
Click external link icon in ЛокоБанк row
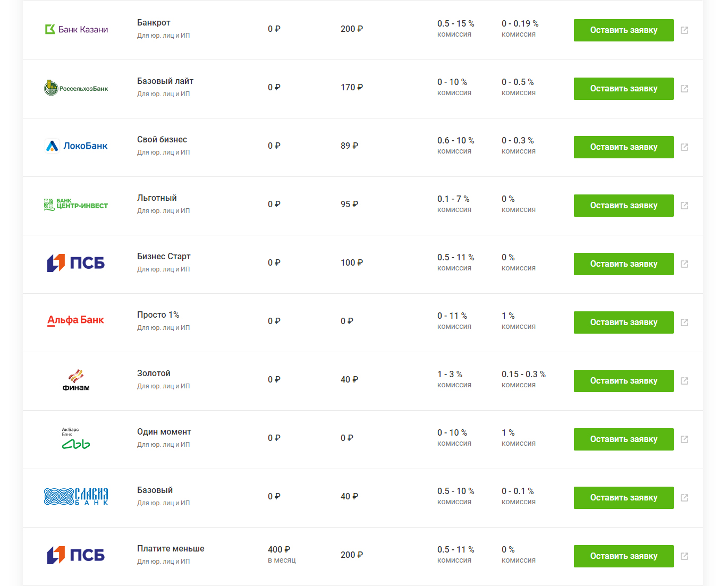coord(684,147)
